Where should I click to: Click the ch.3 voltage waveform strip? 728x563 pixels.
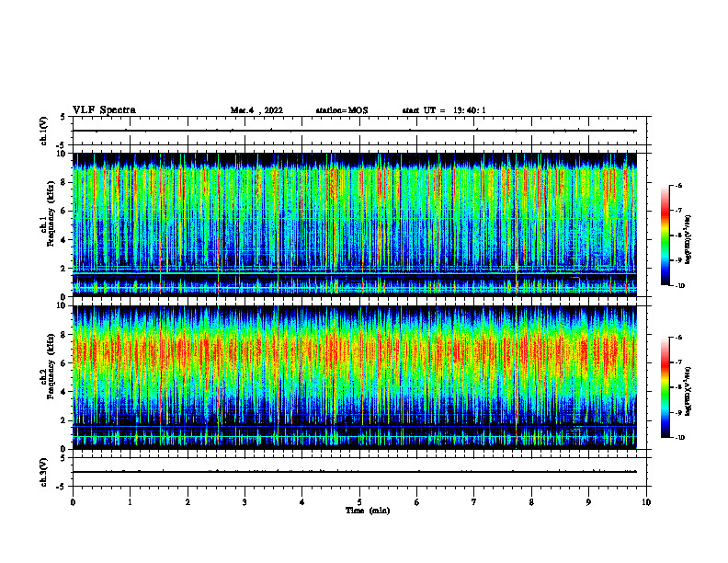tap(359, 472)
